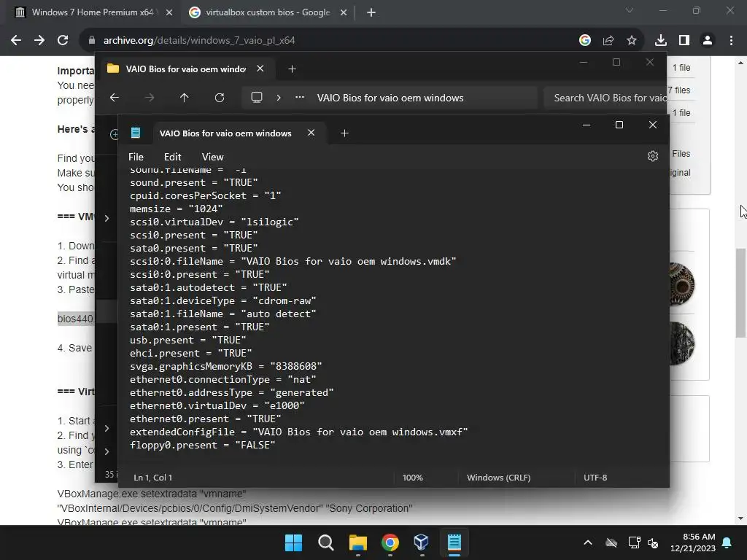Click the Chrome address bar URL
This screenshot has height=560, width=747.
click(x=199, y=41)
